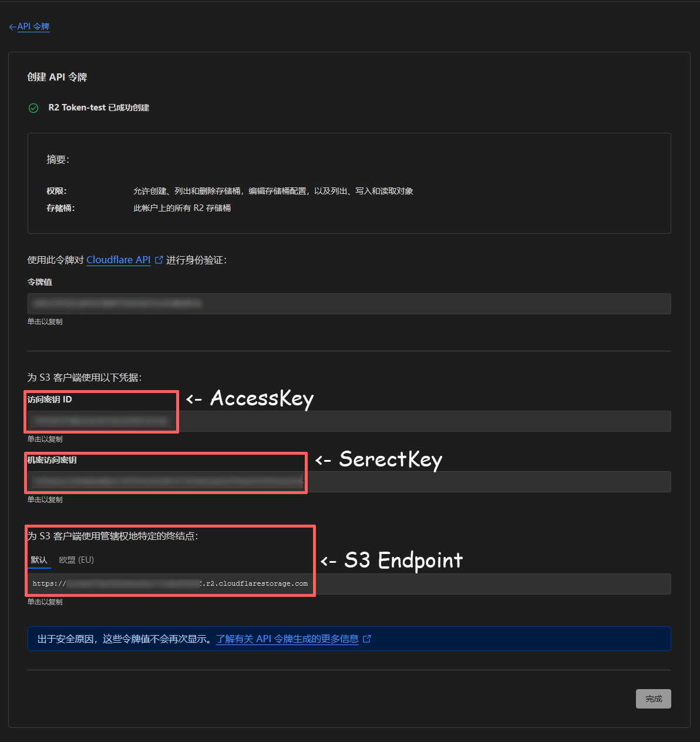Click 单击以复制 under the 令牌值 field
Image resolution: width=700 pixels, height=742 pixels.
[x=45, y=322]
